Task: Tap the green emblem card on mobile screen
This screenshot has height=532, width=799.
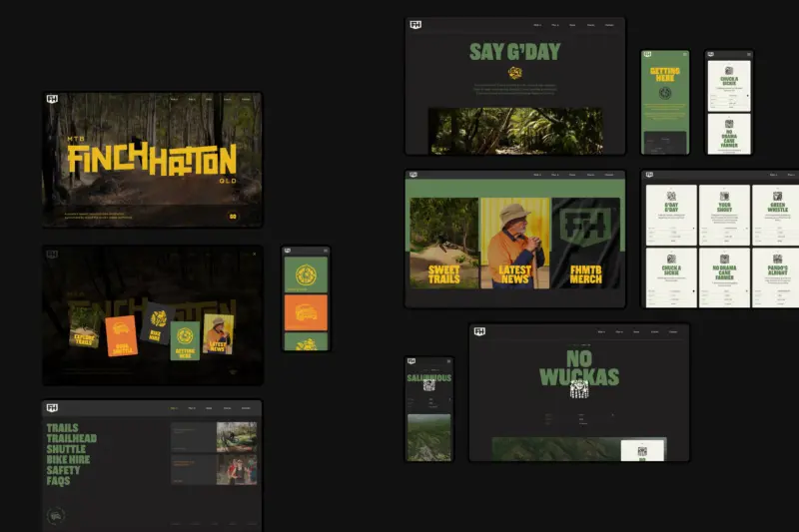Action: click(x=306, y=274)
